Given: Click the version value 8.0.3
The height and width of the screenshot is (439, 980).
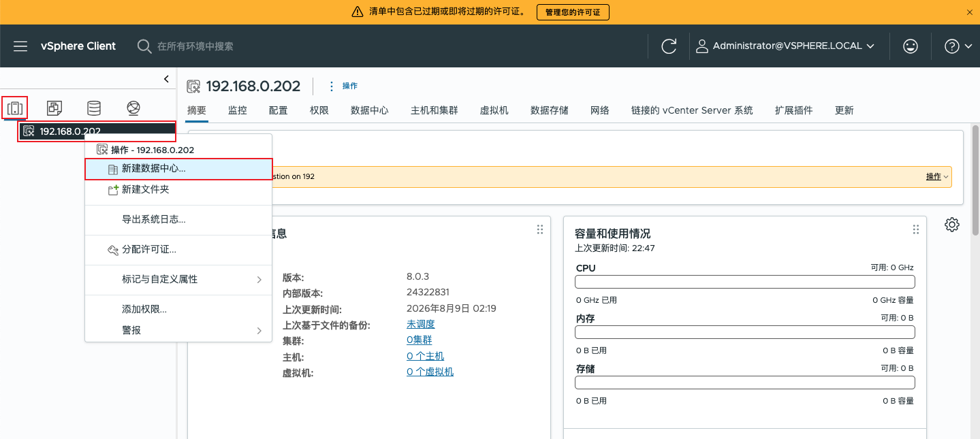Looking at the screenshot, I should pyautogui.click(x=418, y=277).
